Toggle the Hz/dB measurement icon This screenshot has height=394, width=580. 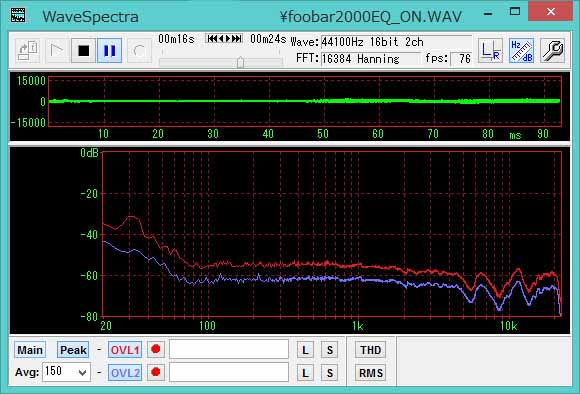(x=521, y=50)
